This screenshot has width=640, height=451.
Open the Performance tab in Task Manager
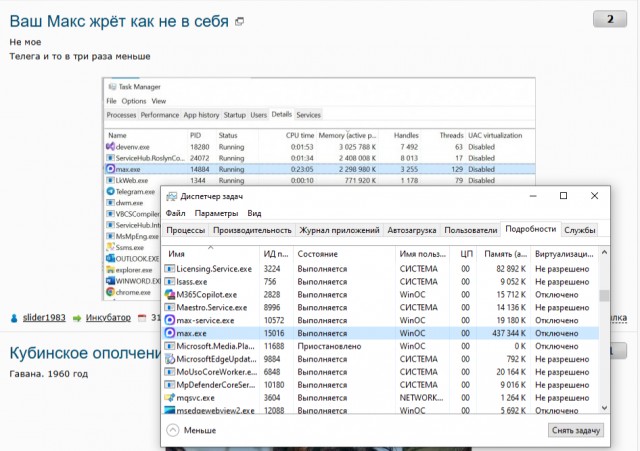pos(160,115)
